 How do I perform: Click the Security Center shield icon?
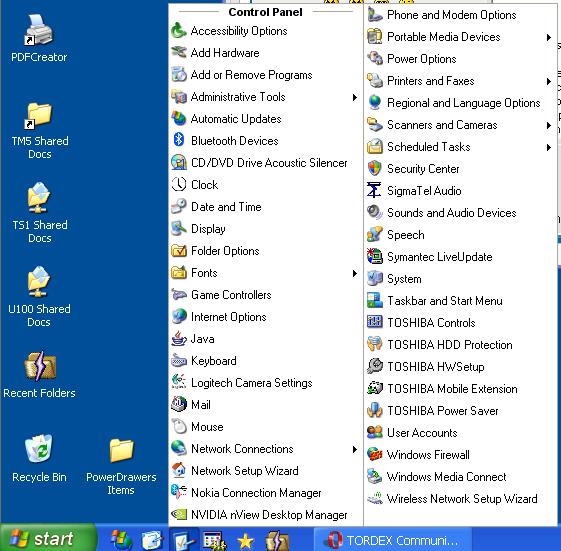pos(375,168)
